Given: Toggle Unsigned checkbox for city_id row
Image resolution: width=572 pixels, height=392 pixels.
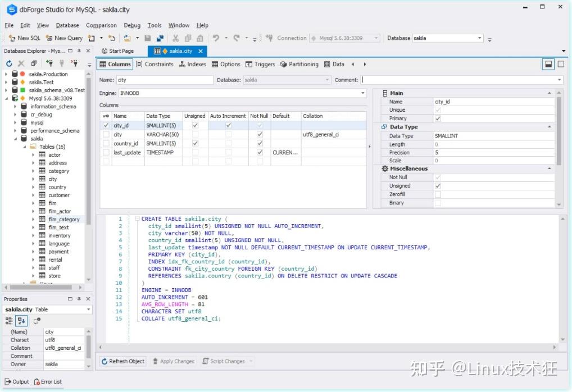Looking at the screenshot, I should click(195, 125).
